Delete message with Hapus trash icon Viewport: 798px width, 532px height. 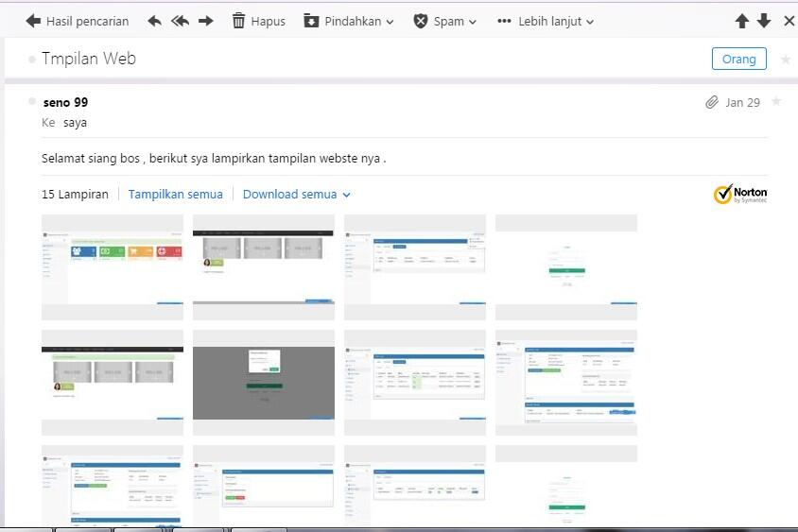click(258, 22)
